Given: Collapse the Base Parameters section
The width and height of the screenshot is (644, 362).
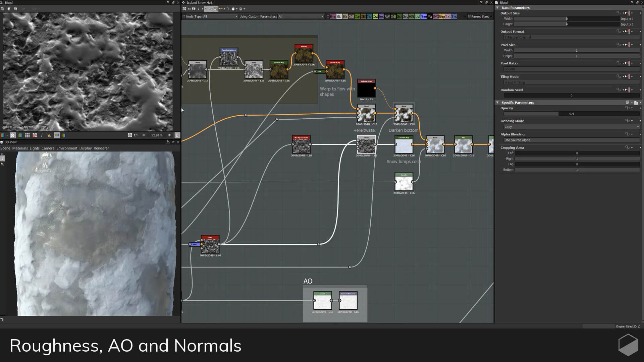Looking at the screenshot, I should click(x=498, y=8).
